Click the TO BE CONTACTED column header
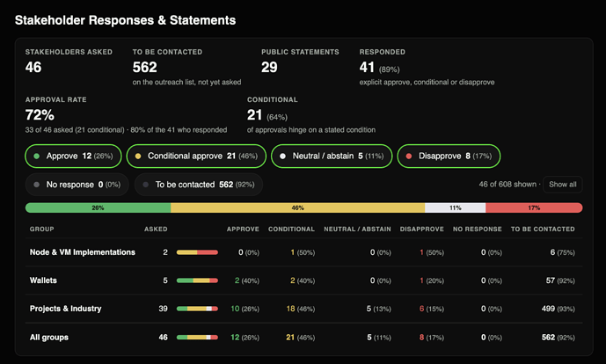Image resolution: width=606 pixels, height=364 pixels. coord(543,229)
